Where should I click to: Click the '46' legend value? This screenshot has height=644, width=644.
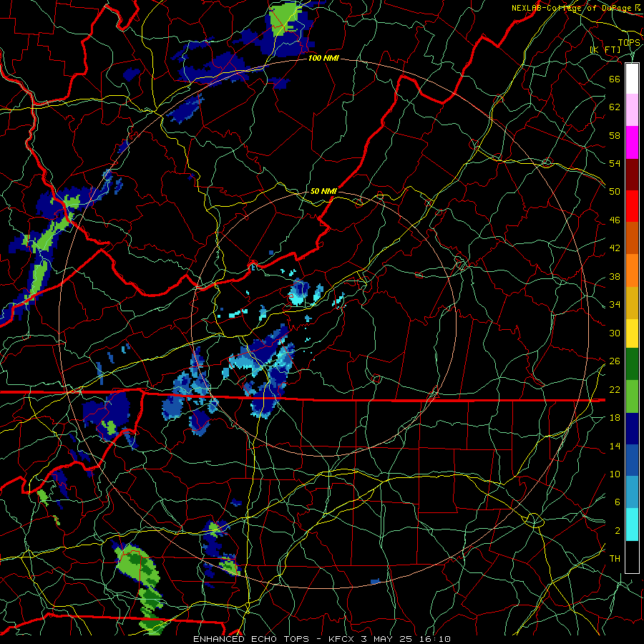tap(615, 220)
